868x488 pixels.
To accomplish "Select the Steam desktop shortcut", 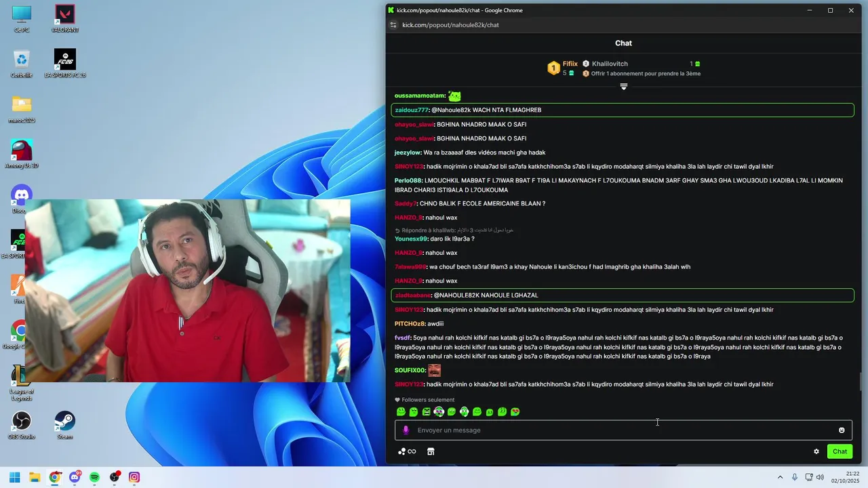I will point(65,425).
